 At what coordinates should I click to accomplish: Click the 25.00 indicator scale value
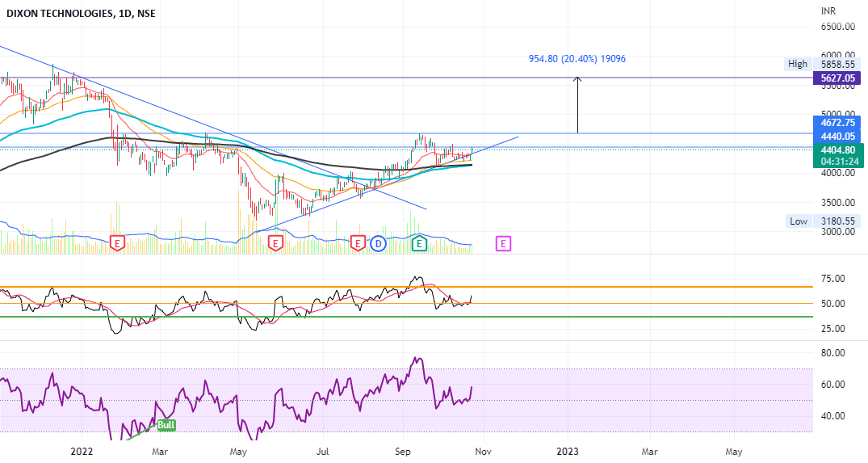[833, 328]
